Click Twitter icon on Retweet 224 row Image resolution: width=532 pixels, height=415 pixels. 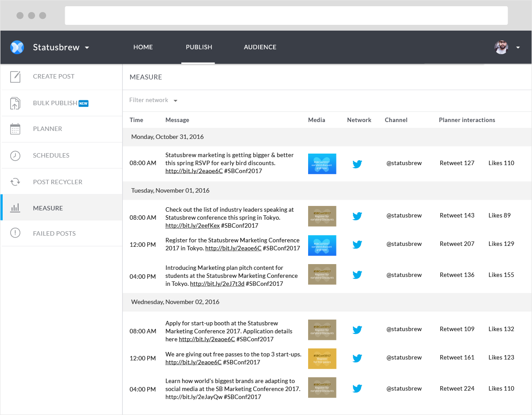[357, 388]
